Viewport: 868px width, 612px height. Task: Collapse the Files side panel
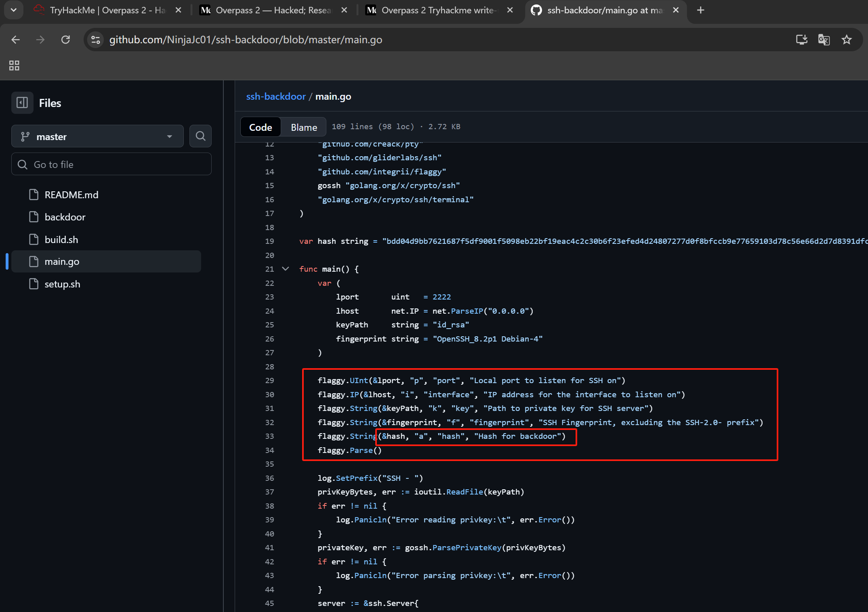22,103
